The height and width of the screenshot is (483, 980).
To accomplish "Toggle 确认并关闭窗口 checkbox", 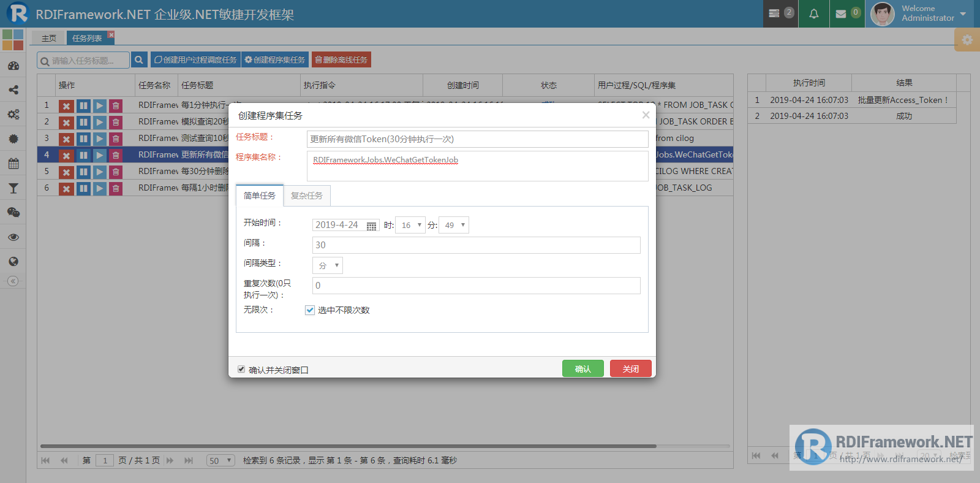I will coord(241,369).
